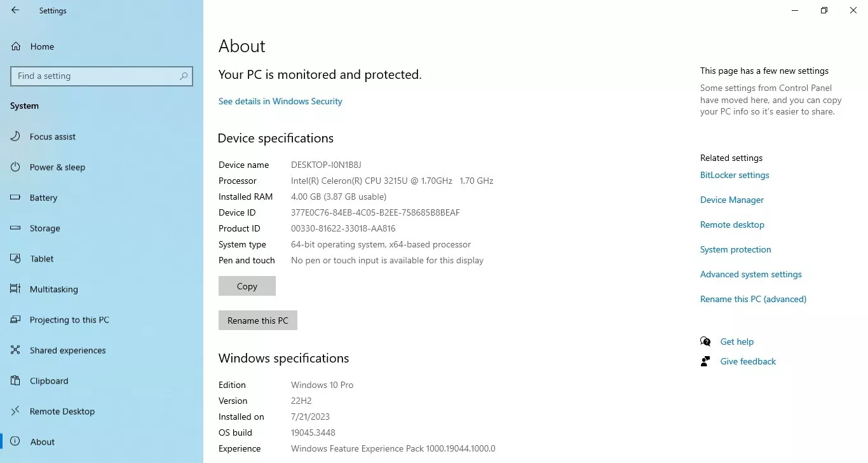Click the installed on date 7/21/2023
The height and width of the screenshot is (463, 868).
click(x=310, y=417)
